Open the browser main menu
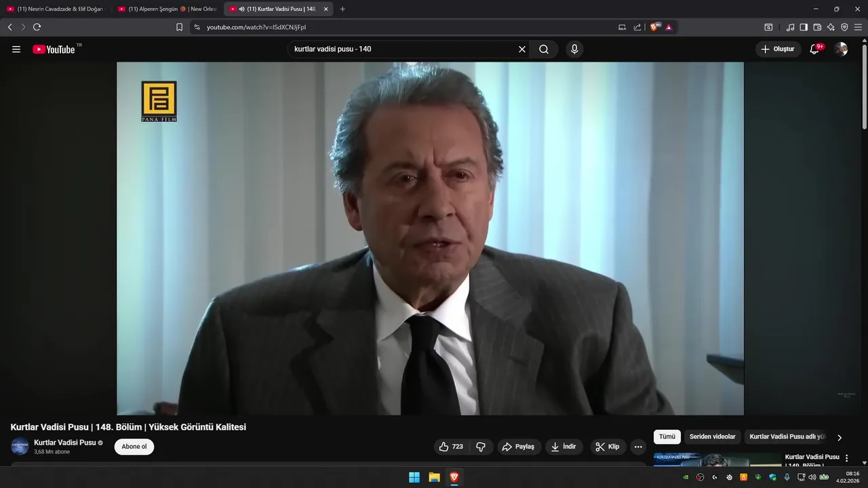This screenshot has width=868, height=488. pos(858,27)
